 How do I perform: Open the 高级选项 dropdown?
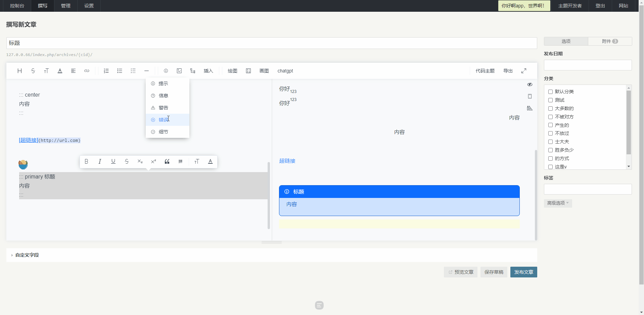[558, 203]
